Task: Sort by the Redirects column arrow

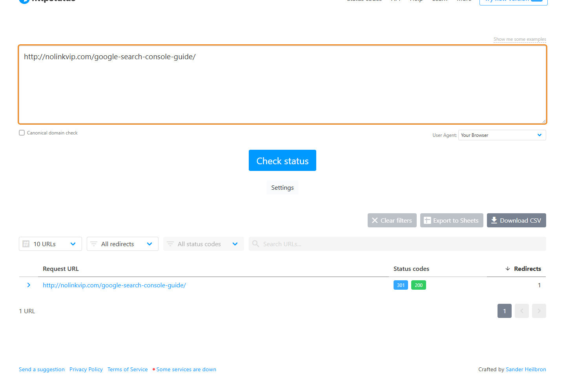Action: (x=508, y=269)
